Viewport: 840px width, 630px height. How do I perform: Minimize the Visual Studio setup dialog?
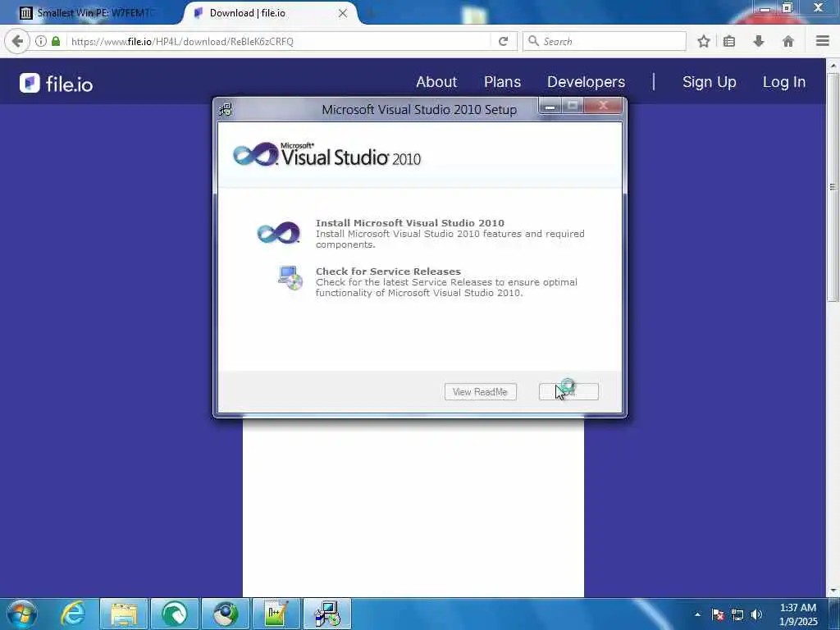[550, 106]
